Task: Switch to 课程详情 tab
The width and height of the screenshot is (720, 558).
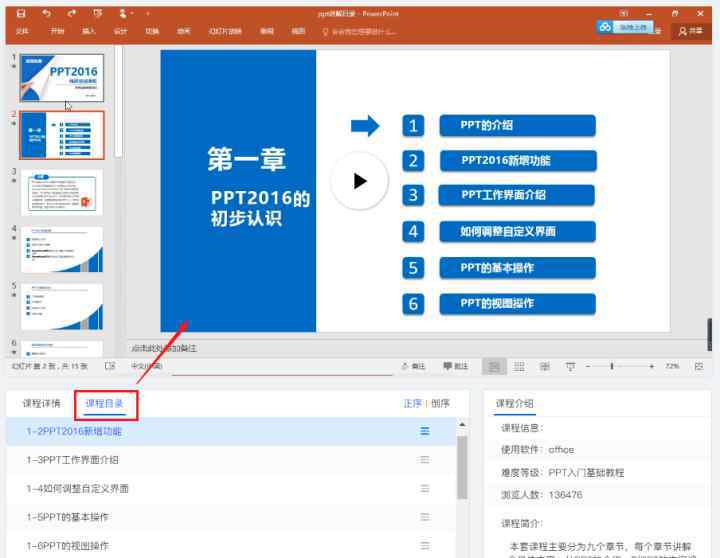Action: click(x=41, y=404)
